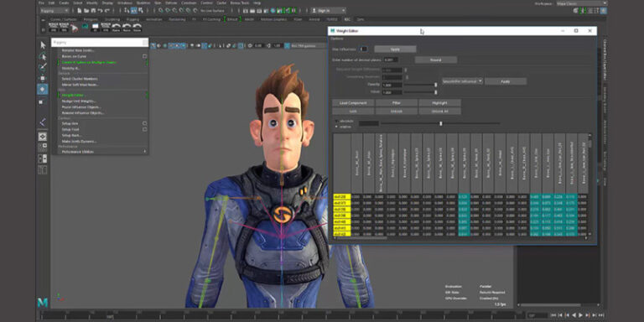This screenshot has height=322, width=644.
Task: Choose the Scale tool in toolbox
Action: (x=41, y=101)
